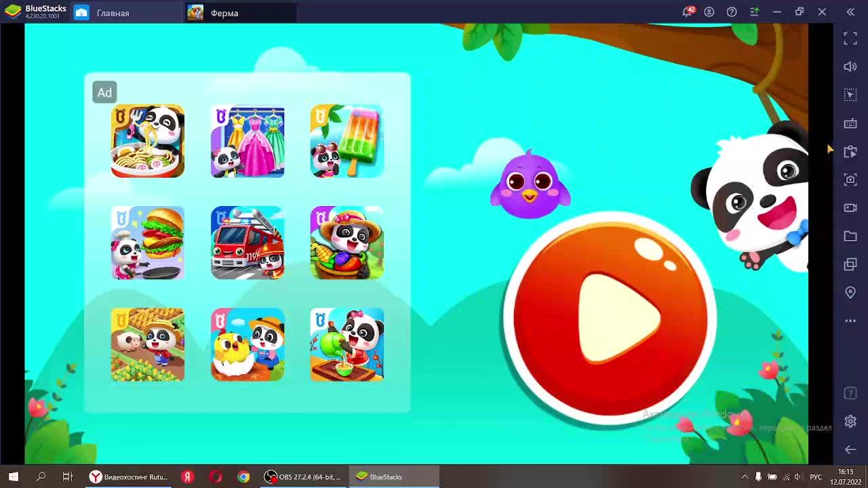Open the burger cooking game ad
This screenshot has width=868, height=488.
(x=148, y=243)
